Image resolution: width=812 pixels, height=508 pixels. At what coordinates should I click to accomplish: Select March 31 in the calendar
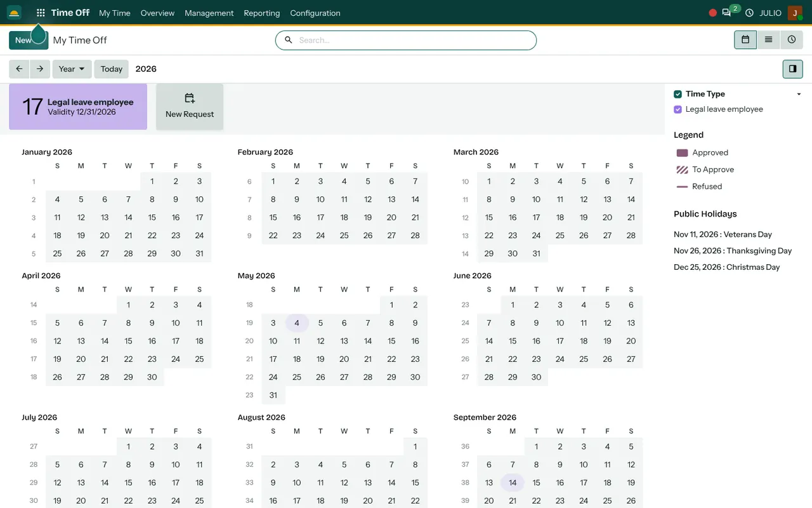tap(536, 253)
